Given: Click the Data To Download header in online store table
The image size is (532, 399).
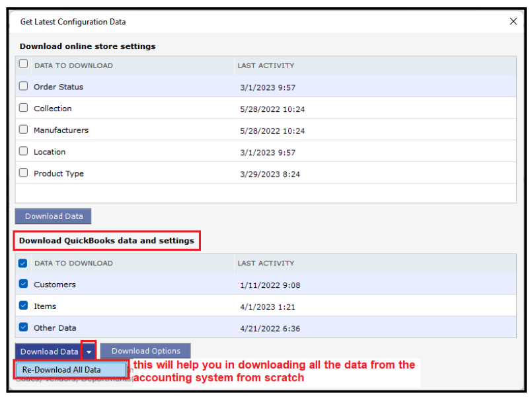Looking at the screenshot, I should 73,66.
